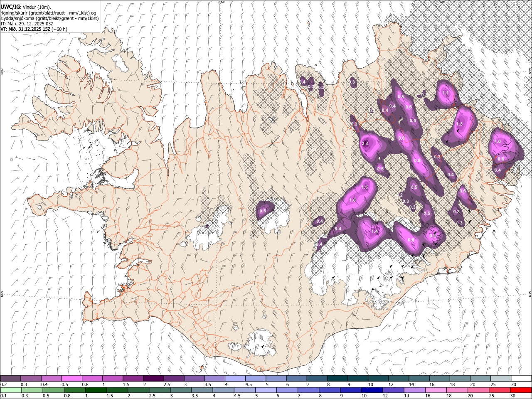Click the white upper swatch right of 30
532x399 pixels.
coord(521,378)
